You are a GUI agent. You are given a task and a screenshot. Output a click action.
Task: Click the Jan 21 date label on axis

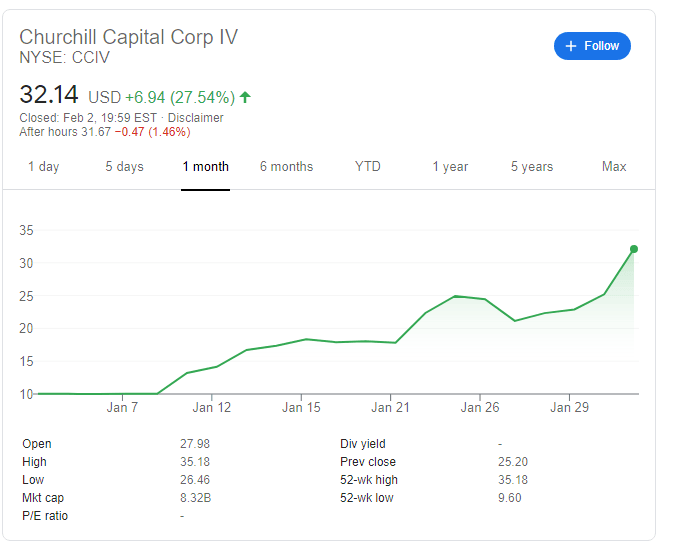390,408
